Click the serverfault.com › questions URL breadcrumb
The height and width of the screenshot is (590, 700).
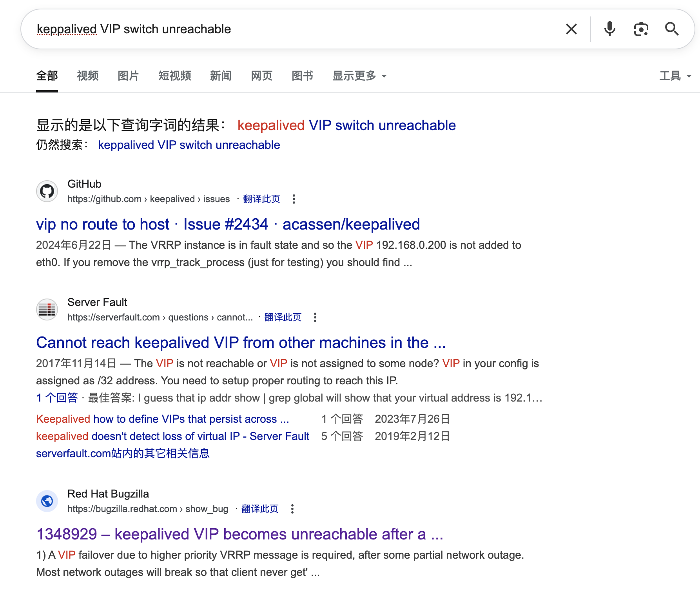point(160,317)
